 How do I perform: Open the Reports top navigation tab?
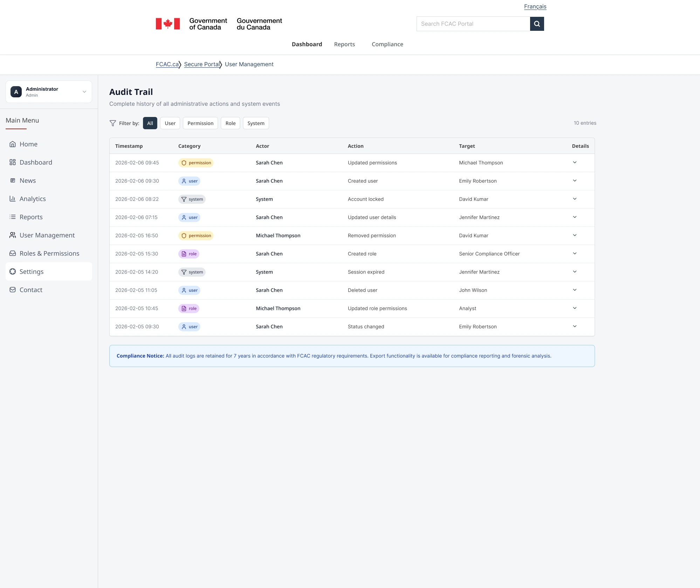344,44
